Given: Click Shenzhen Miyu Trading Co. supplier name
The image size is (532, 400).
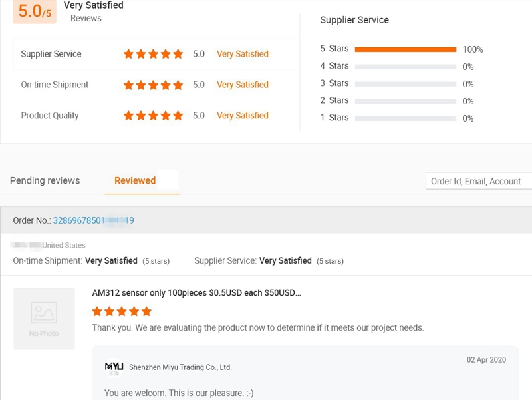Looking at the screenshot, I should pos(180,367).
